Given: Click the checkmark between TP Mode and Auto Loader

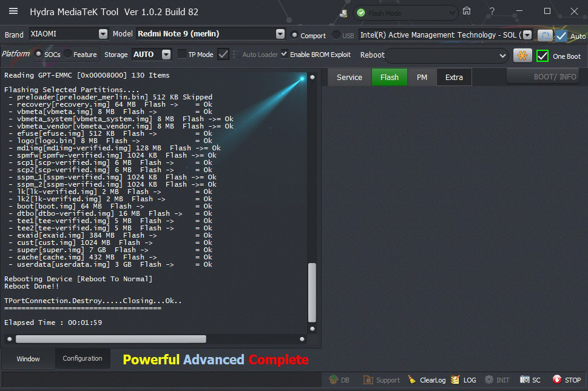Looking at the screenshot, I should pyautogui.click(x=223, y=55).
